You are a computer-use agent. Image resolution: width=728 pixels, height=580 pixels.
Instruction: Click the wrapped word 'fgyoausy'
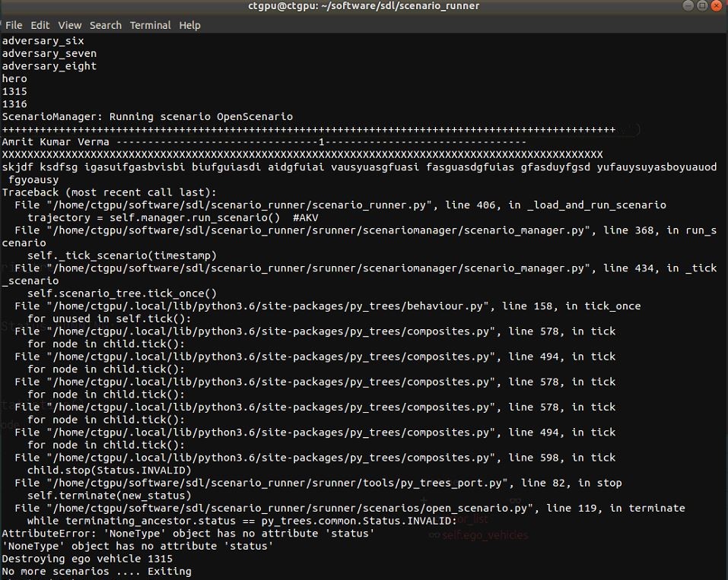pyautogui.click(x=33, y=180)
